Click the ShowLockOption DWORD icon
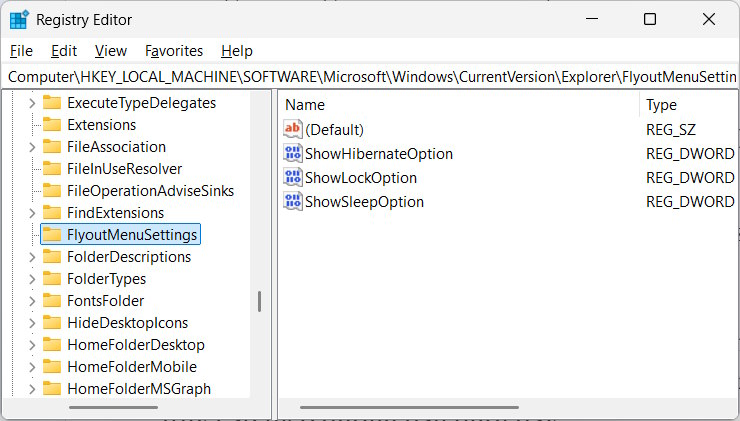 pyautogui.click(x=293, y=177)
